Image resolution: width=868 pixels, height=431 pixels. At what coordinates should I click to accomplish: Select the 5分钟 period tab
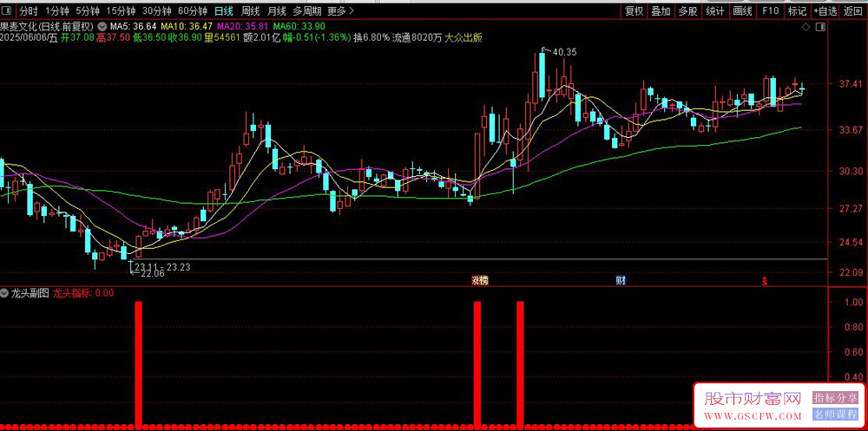88,10
